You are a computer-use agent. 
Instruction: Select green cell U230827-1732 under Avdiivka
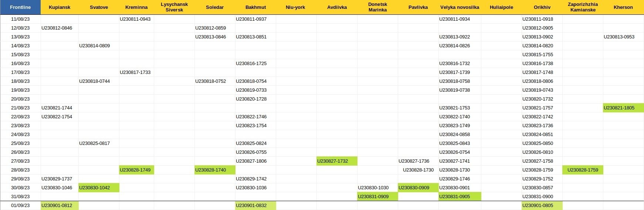click(x=337, y=161)
